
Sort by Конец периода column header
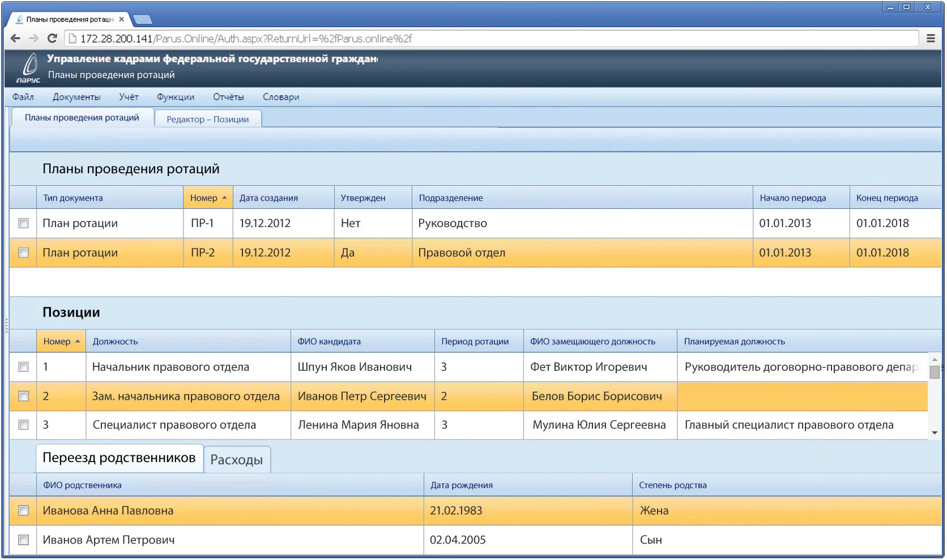click(x=895, y=198)
